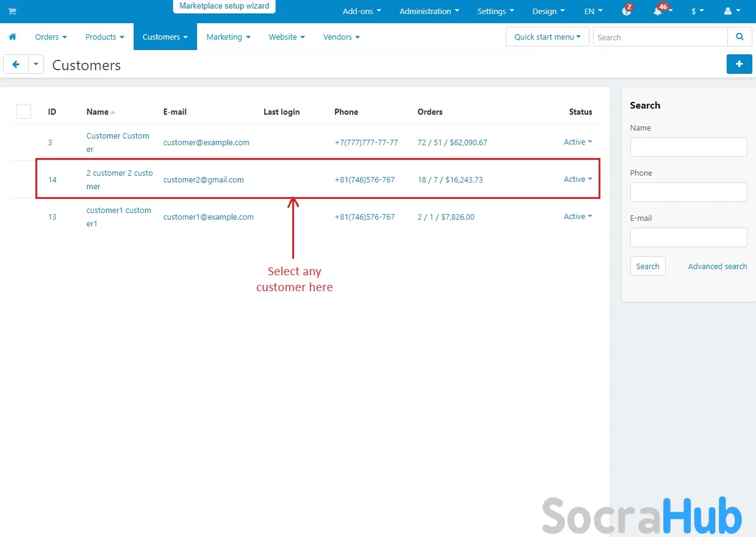Open the bell notifications icon
The image size is (756, 537).
click(658, 12)
